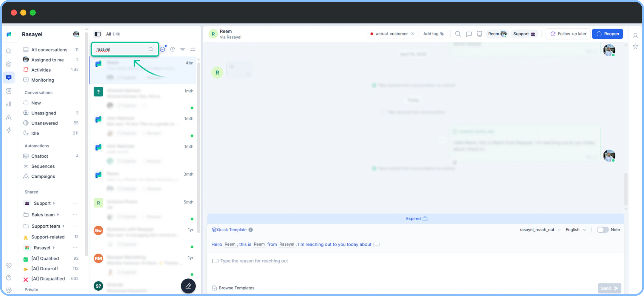Click the hexagon icon in the left rail
The height and width of the screenshot is (296, 644).
point(9,64)
